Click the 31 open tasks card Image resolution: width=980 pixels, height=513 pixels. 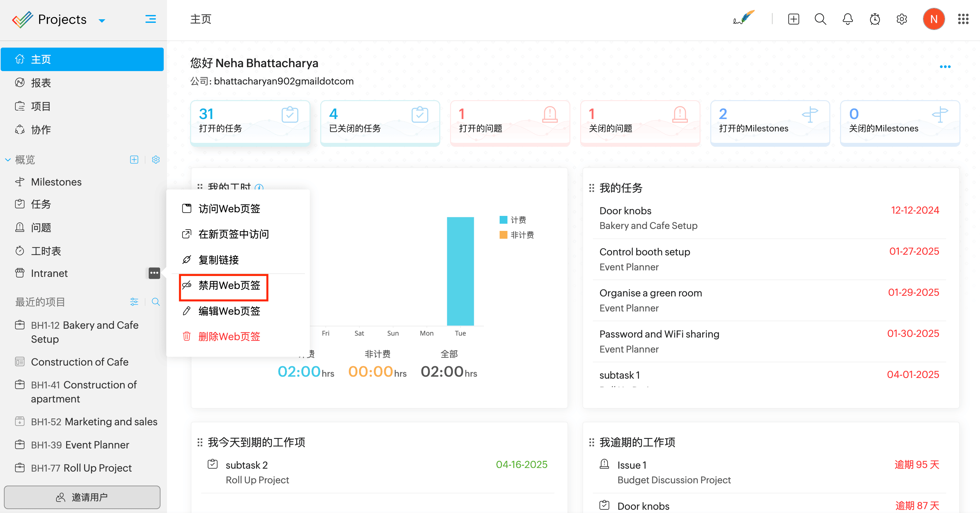point(250,122)
